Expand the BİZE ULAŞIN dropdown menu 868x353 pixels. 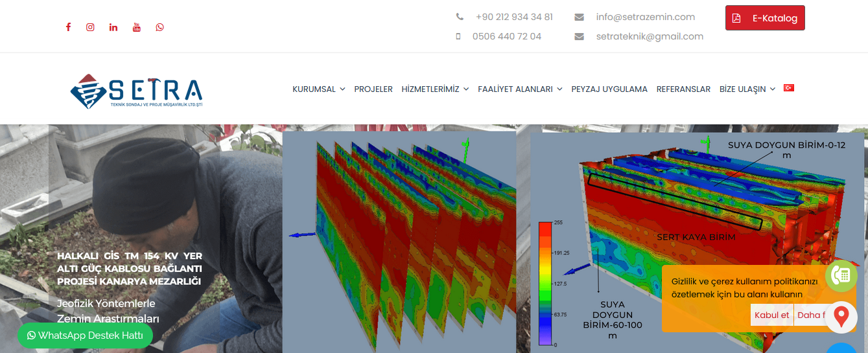(747, 89)
